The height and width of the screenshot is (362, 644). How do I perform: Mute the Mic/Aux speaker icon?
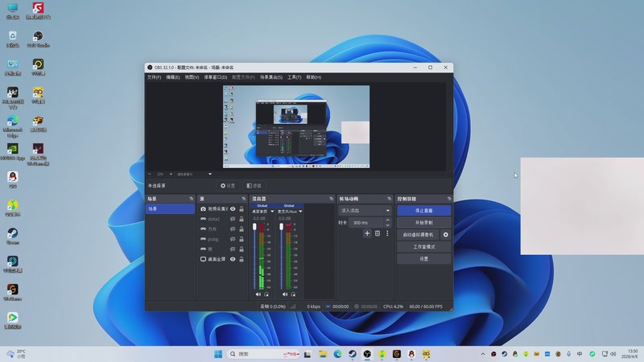[x=286, y=294]
